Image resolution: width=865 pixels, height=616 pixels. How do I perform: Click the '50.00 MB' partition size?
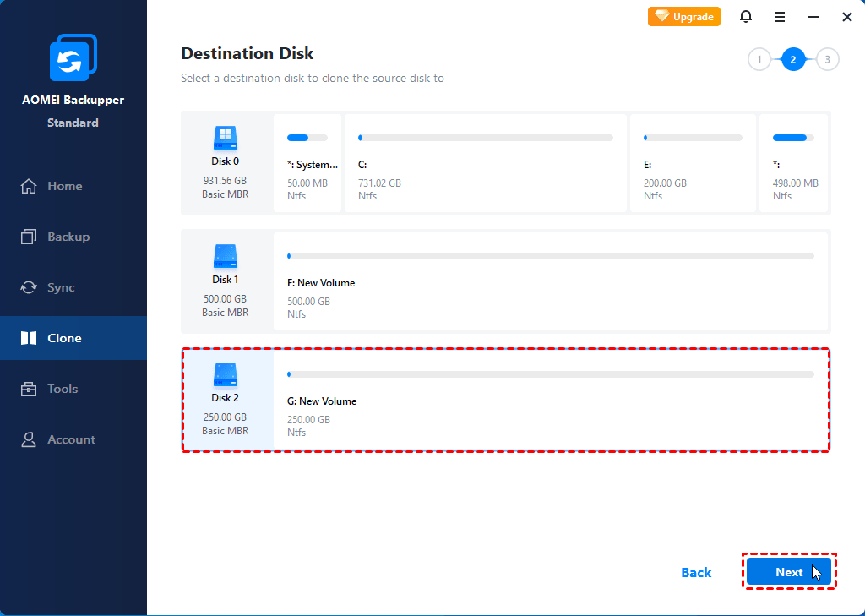coord(307,183)
